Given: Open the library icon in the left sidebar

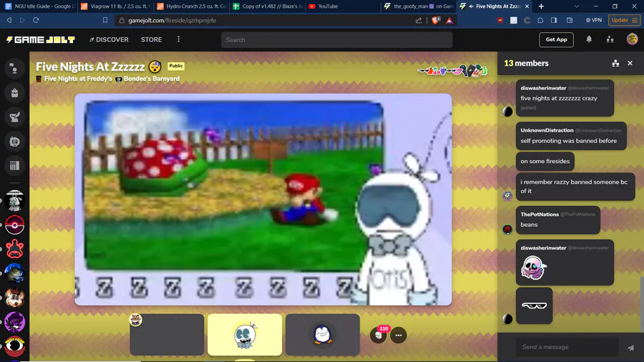Looking at the screenshot, I should (14, 166).
